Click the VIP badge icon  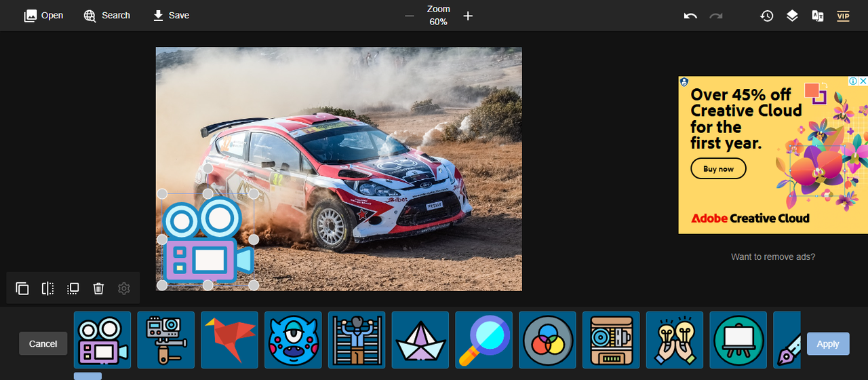[x=843, y=16]
